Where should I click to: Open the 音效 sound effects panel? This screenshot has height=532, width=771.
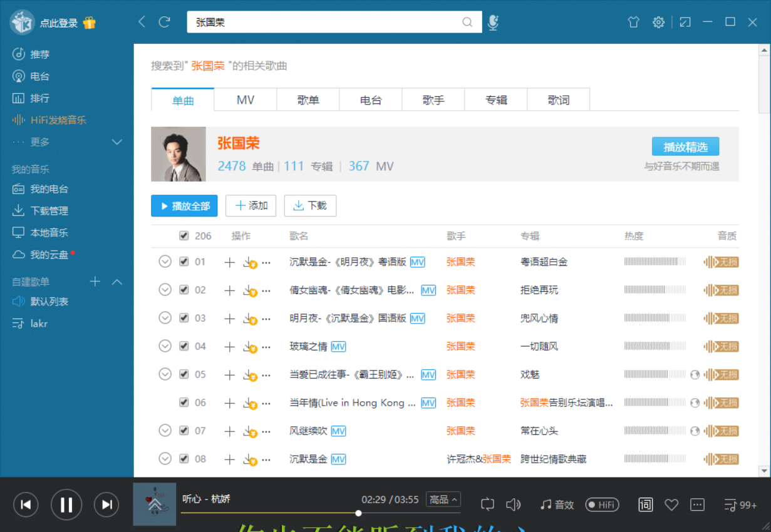click(556, 504)
